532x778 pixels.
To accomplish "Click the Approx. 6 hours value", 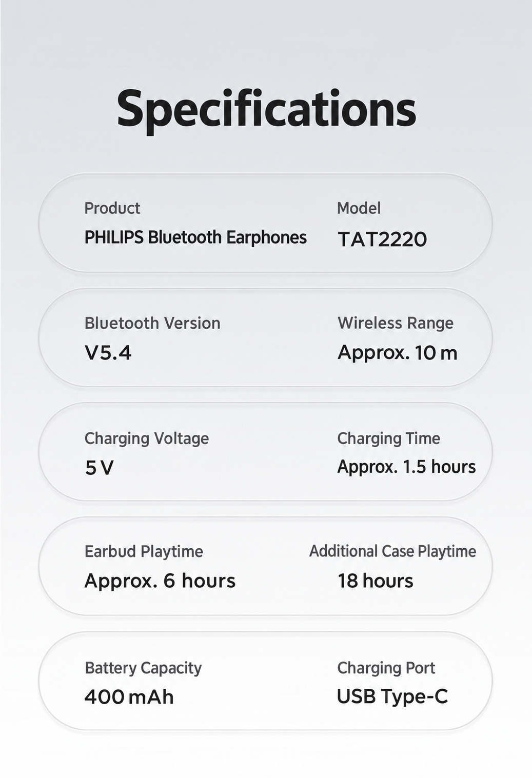I will [160, 581].
